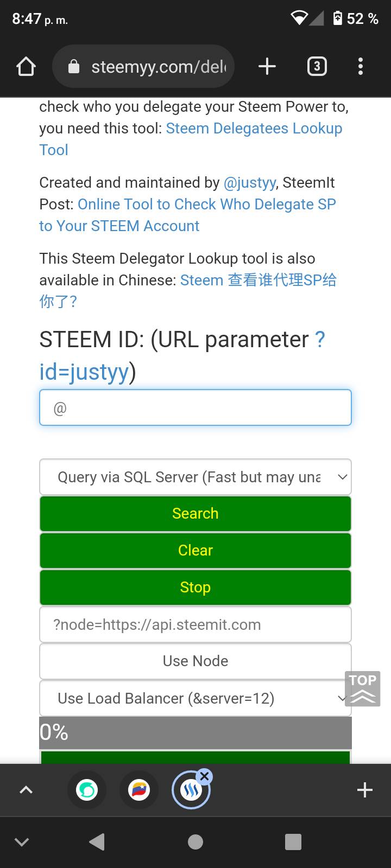This screenshot has width=391, height=868.
Task: Close the Steem tab with X badge
Action: pos(204,777)
